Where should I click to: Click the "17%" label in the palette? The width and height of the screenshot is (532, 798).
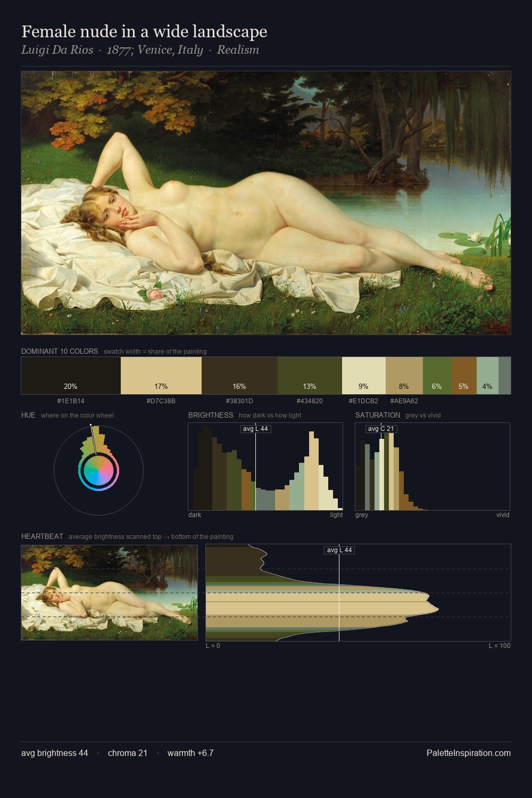pyautogui.click(x=161, y=387)
